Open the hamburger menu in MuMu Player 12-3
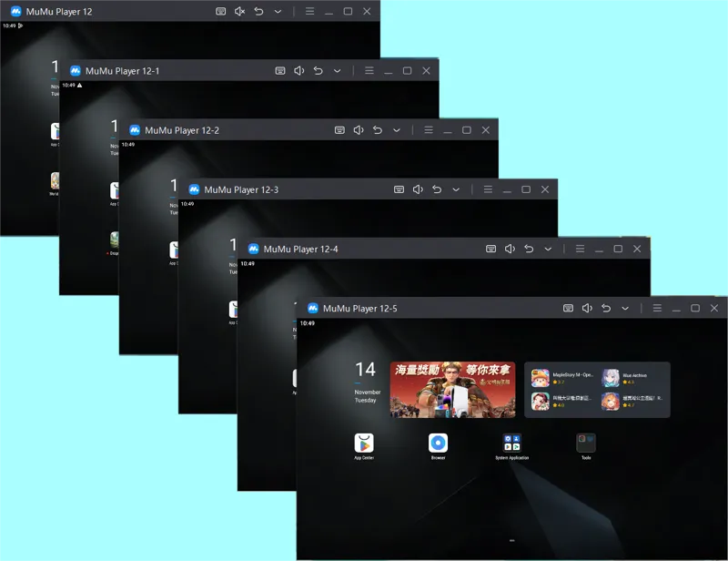This screenshot has height=561, width=728. (488, 189)
